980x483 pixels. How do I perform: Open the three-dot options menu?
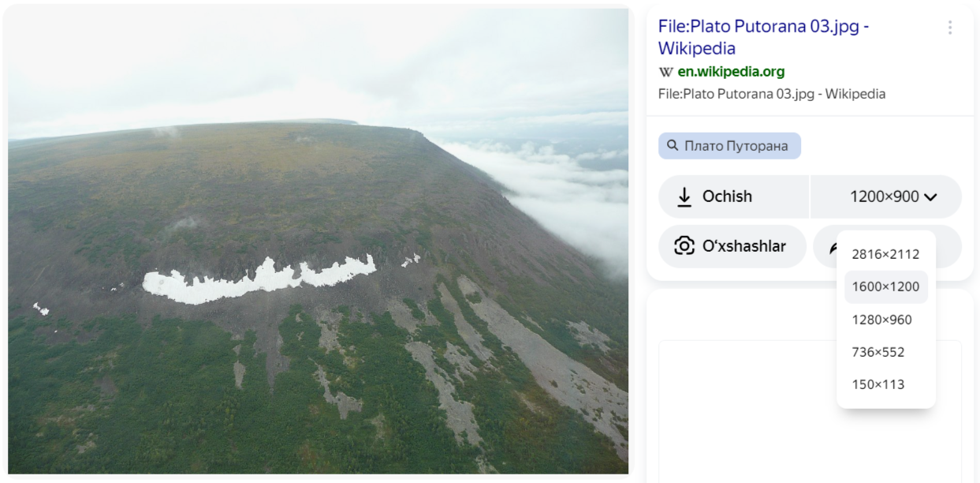click(949, 28)
